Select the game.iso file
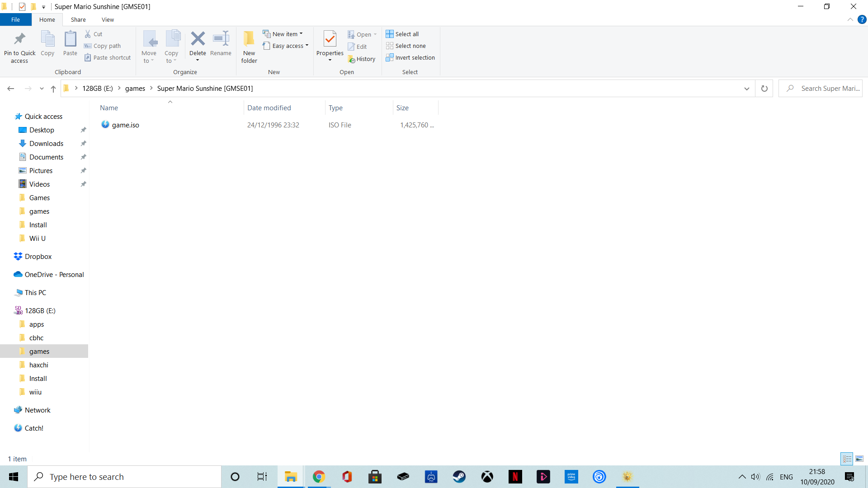868x488 pixels. 126,125
